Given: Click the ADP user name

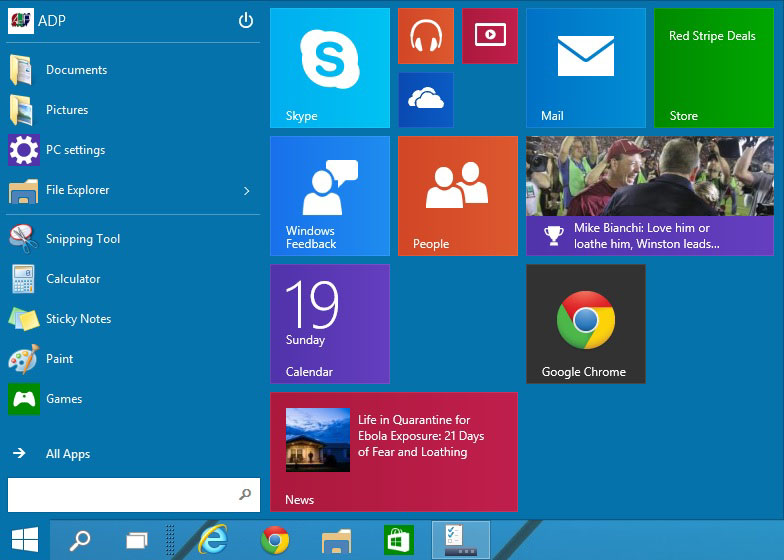Looking at the screenshot, I should pos(52,20).
